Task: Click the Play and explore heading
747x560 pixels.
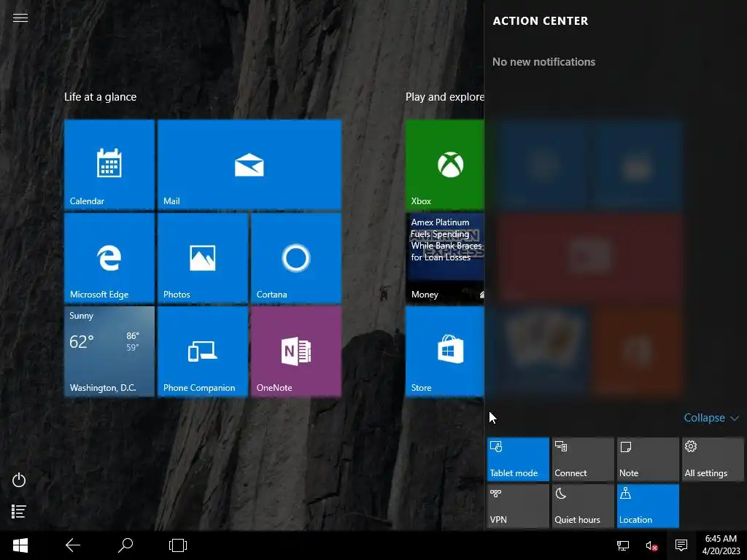Action: (x=444, y=97)
